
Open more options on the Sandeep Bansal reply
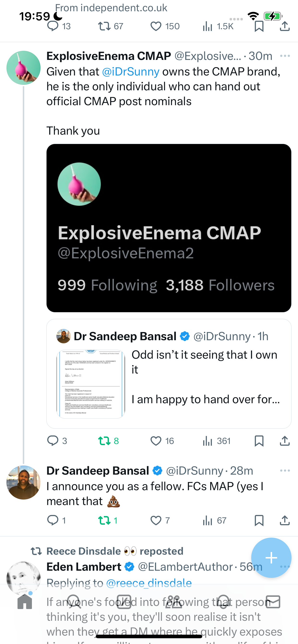click(x=285, y=471)
